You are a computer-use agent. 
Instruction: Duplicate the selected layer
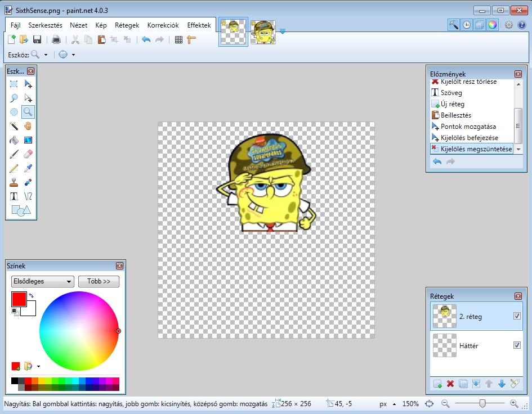pos(463,384)
